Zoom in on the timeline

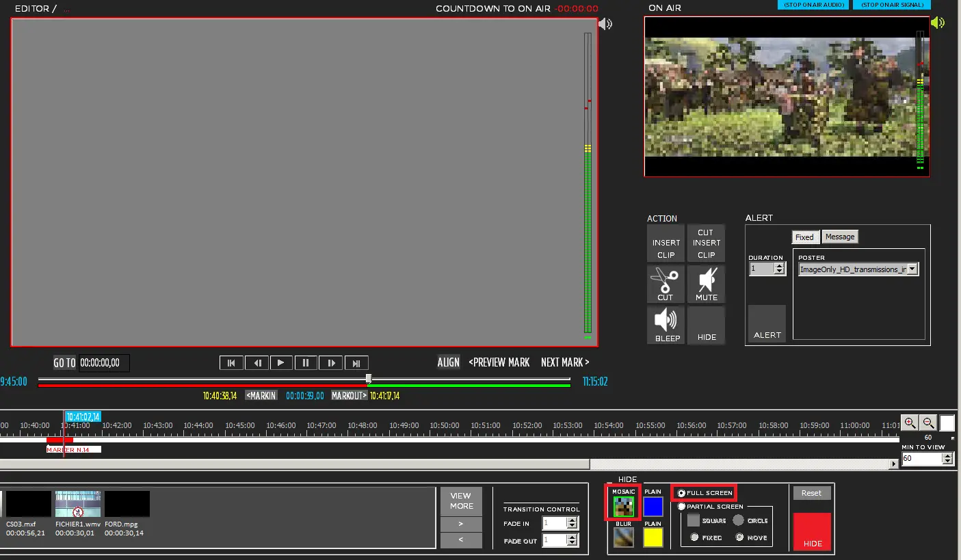(909, 423)
